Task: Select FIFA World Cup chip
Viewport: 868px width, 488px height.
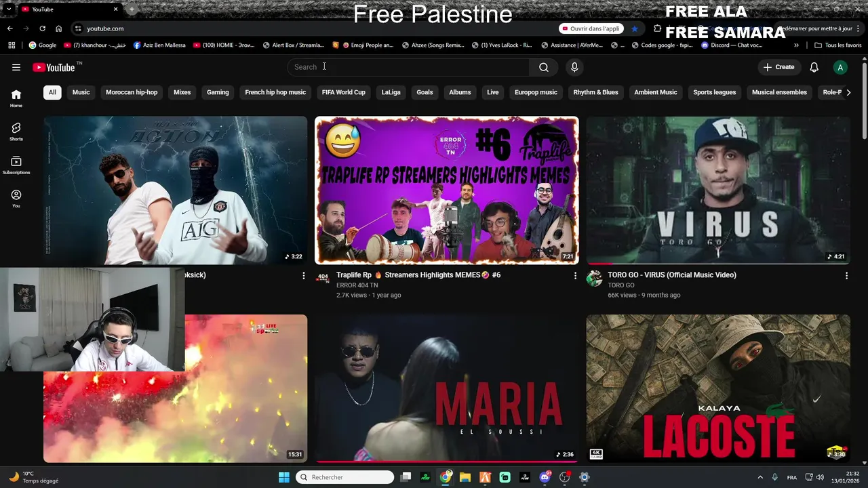Action: (343, 92)
